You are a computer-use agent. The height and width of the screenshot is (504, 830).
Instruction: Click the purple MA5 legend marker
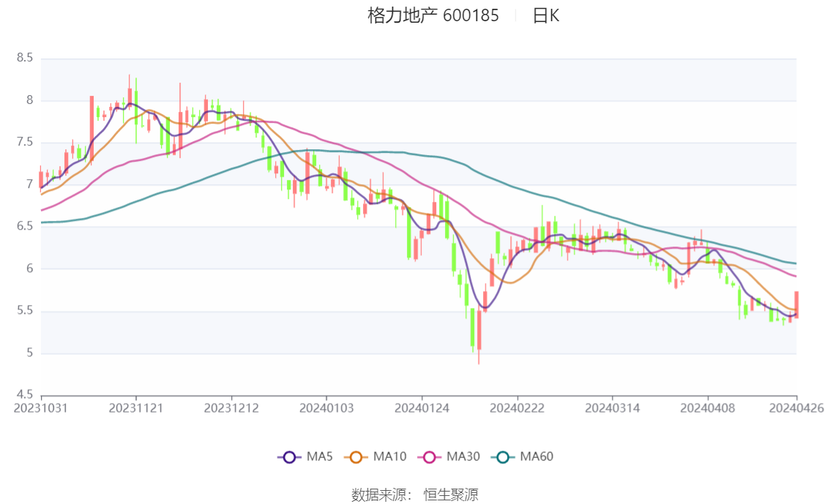point(289,457)
